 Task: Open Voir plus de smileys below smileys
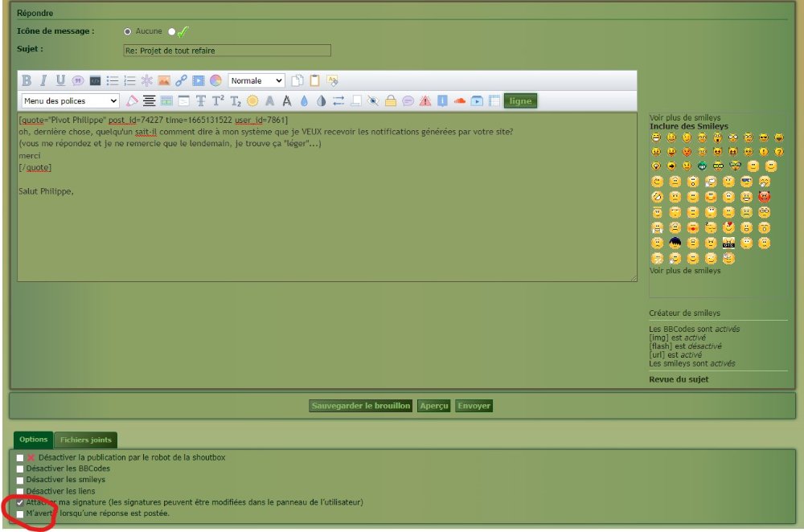click(x=684, y=271)
